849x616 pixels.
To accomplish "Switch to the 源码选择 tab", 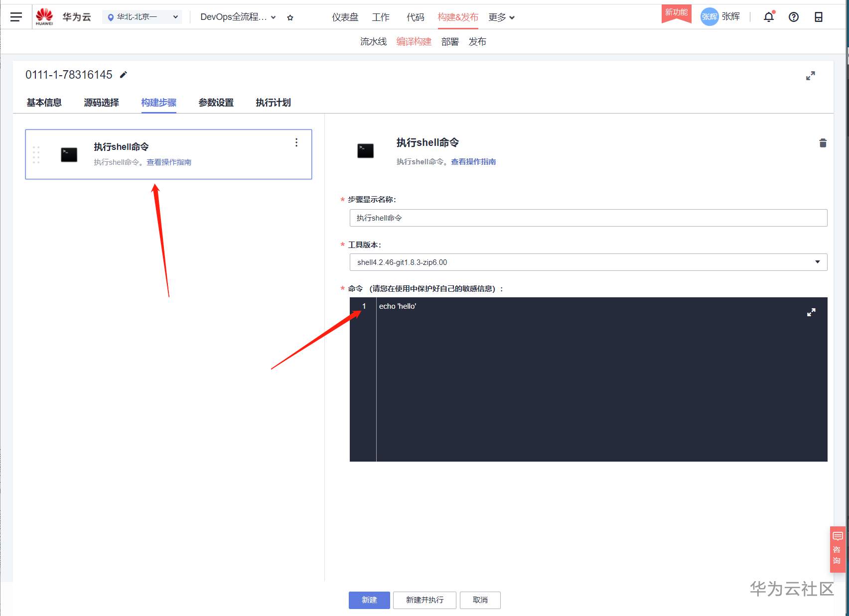I will coord(102,103).
